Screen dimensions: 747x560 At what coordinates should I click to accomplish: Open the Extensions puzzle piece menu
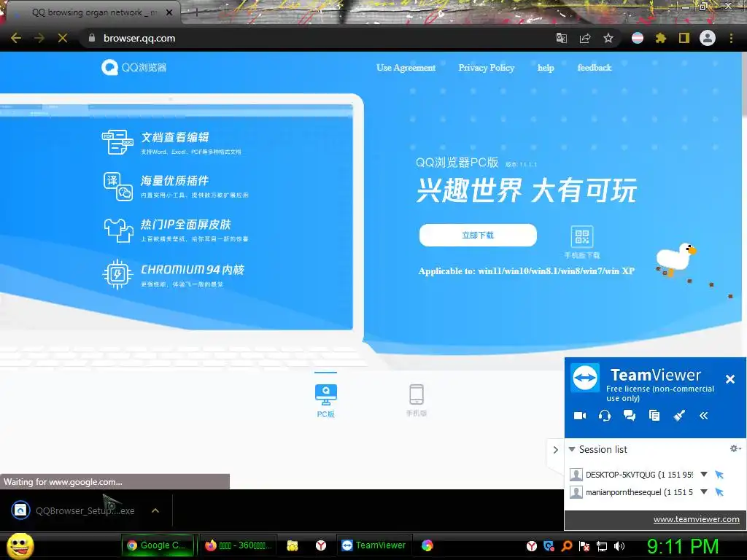point(660,38)
